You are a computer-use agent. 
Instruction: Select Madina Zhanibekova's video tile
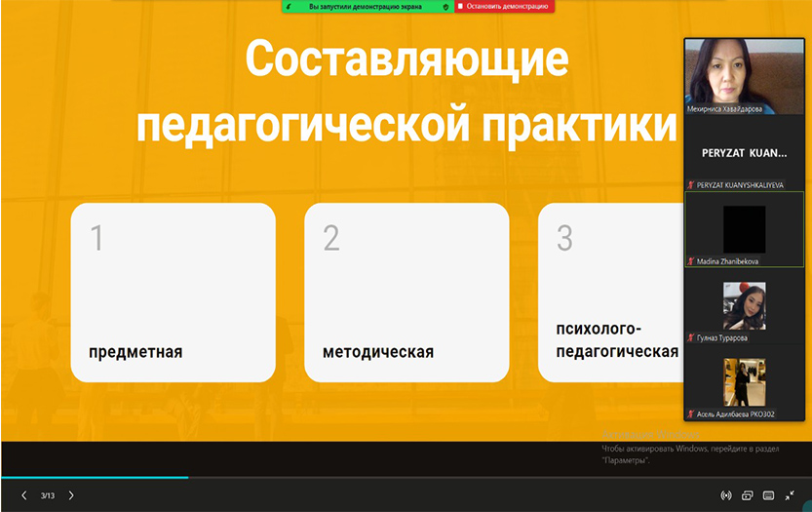(x=744, y=229)
